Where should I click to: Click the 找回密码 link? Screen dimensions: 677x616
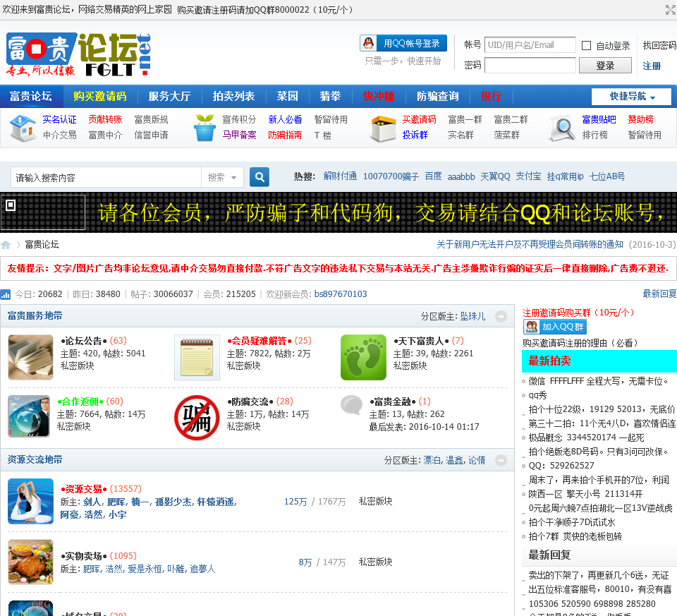coord(659,45)
